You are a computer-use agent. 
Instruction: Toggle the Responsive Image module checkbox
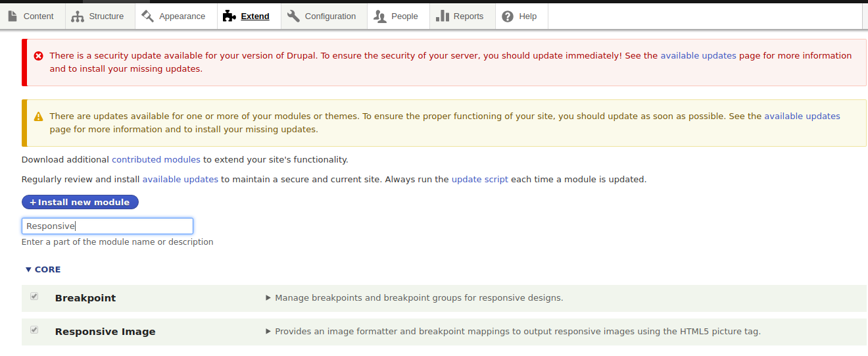coord(34,330)
